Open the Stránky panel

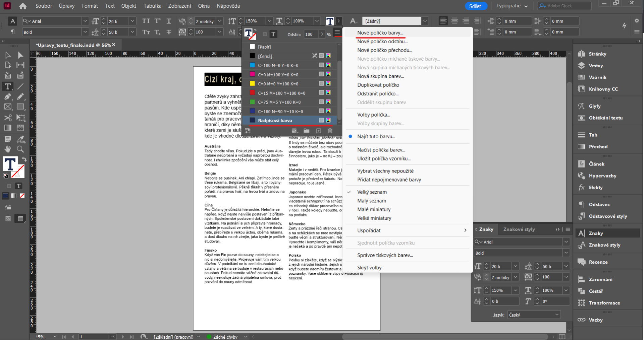pyautogui.click(x=597, y=54)
